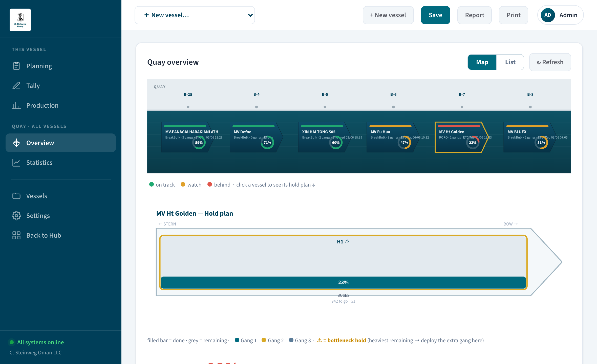Click the Gang 2 yellow legend swatch
Viewport: 597px width, 364px height.
264,340
